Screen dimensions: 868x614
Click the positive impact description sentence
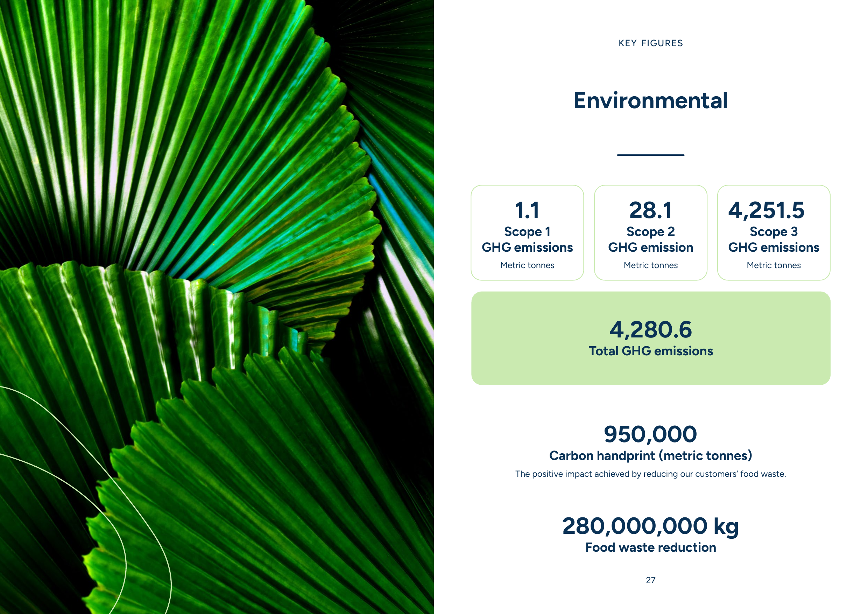click(x=651, y=474)
